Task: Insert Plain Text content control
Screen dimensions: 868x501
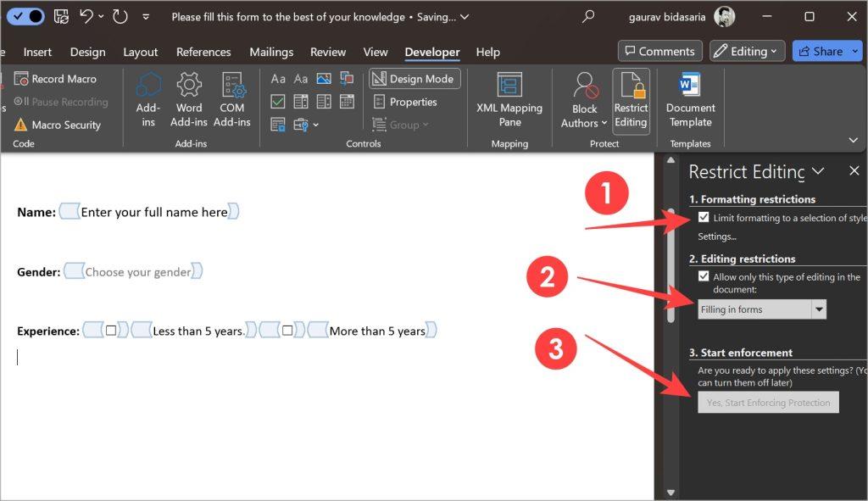Action: tap(301, 79)
